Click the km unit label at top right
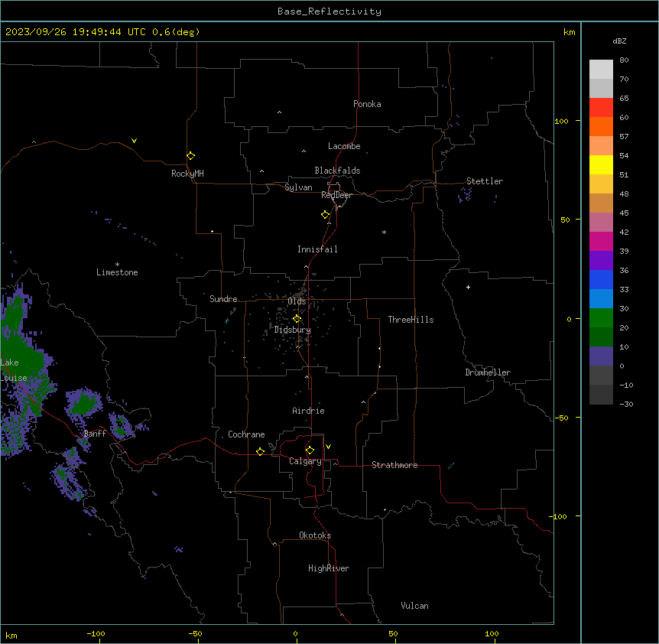The image size is (659, 644). (569, 32)
